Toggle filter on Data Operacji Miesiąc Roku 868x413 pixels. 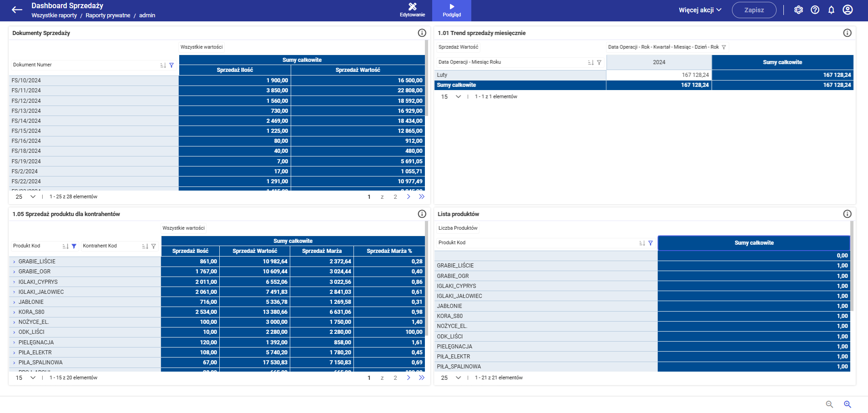coord(599,62)
